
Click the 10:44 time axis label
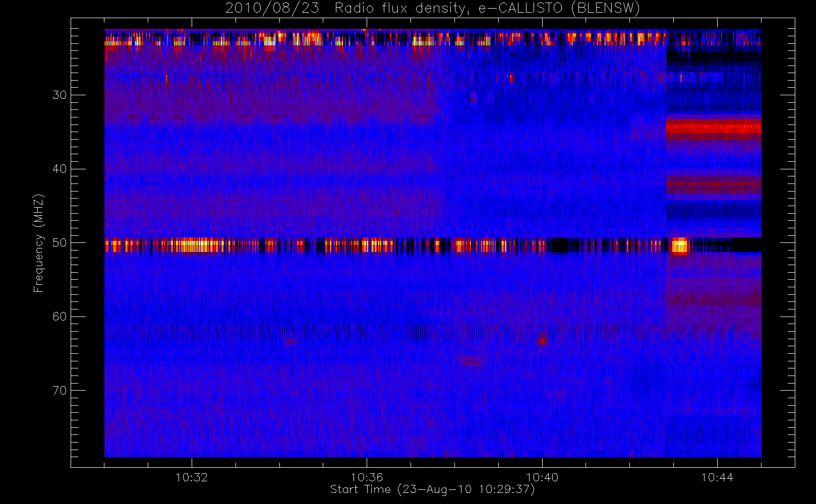click(717, 477)
